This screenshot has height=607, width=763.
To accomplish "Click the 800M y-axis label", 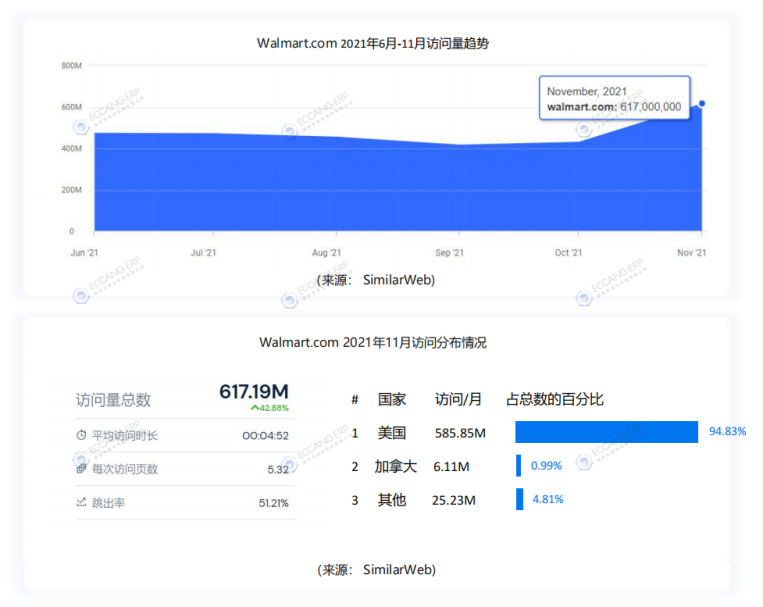I will click(x=72, y=66).
